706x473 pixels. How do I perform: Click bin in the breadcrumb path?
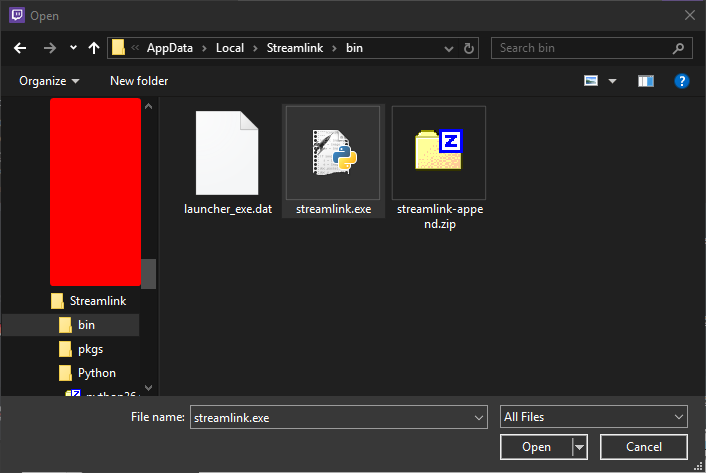coord(354,48)
